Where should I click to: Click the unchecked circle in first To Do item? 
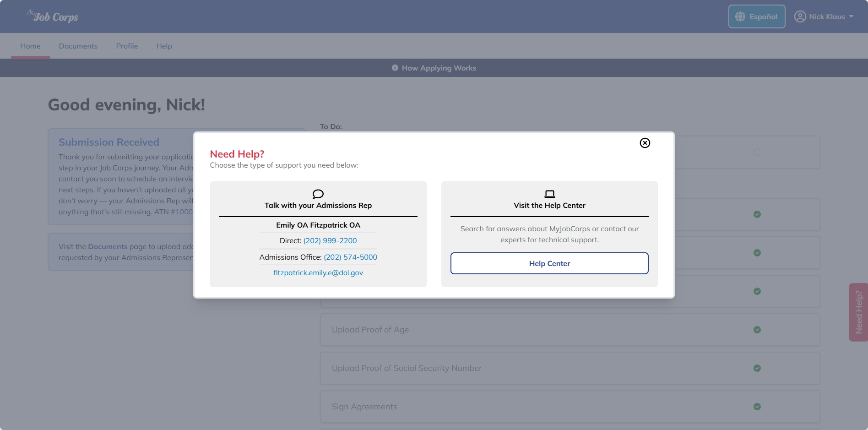757,152
